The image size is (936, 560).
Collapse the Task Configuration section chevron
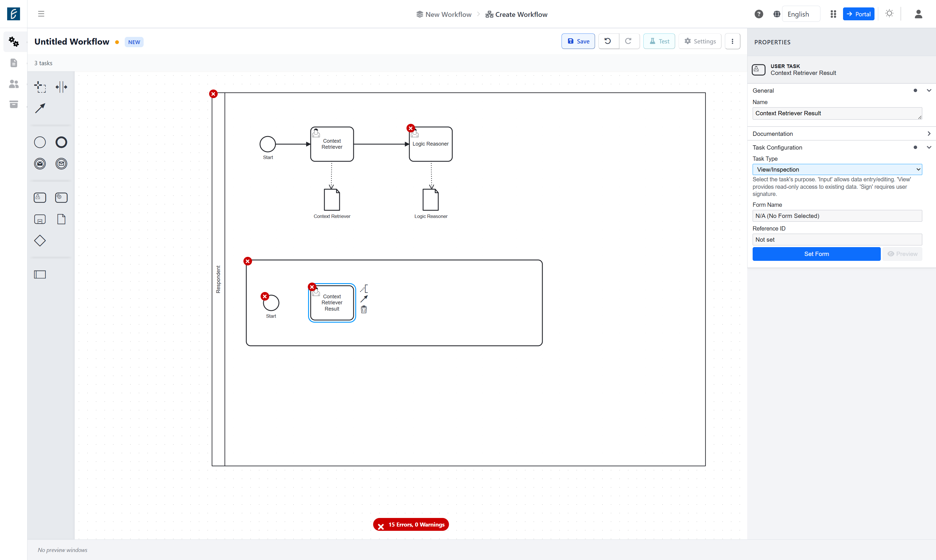929,148
